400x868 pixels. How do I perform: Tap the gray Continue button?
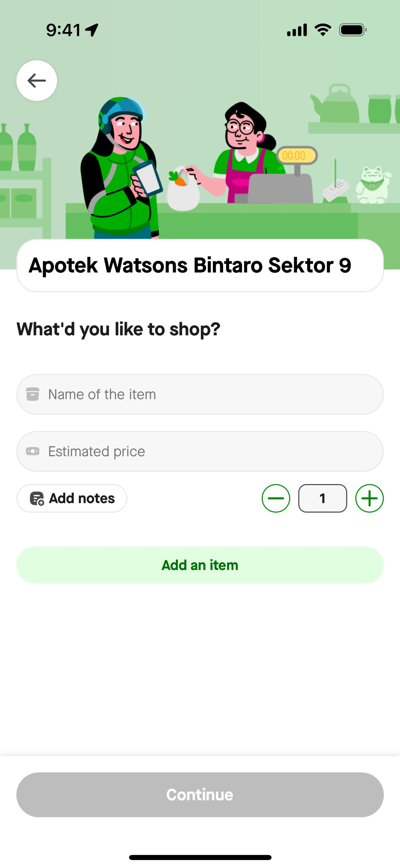pos(200,795)
